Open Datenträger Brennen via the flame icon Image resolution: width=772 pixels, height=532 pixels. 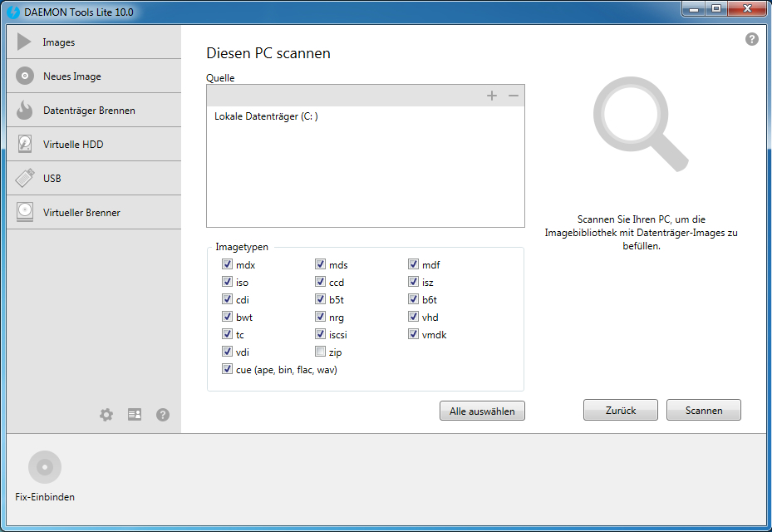[x=25, y=111]
